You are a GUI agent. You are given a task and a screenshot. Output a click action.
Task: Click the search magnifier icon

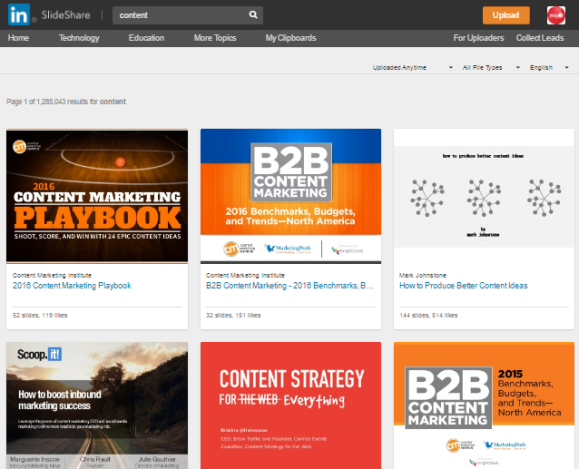[253, 15]
